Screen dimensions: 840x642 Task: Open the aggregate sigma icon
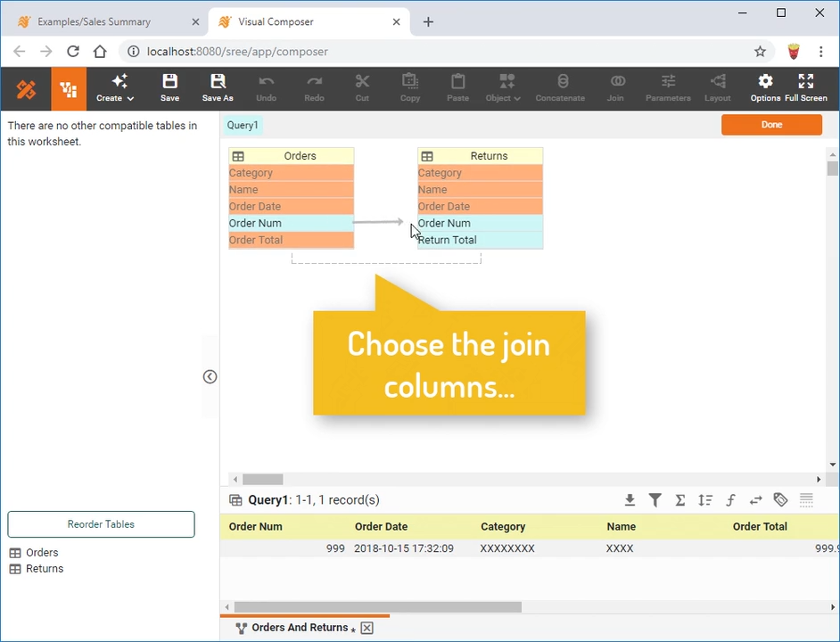tap(680, 500)
